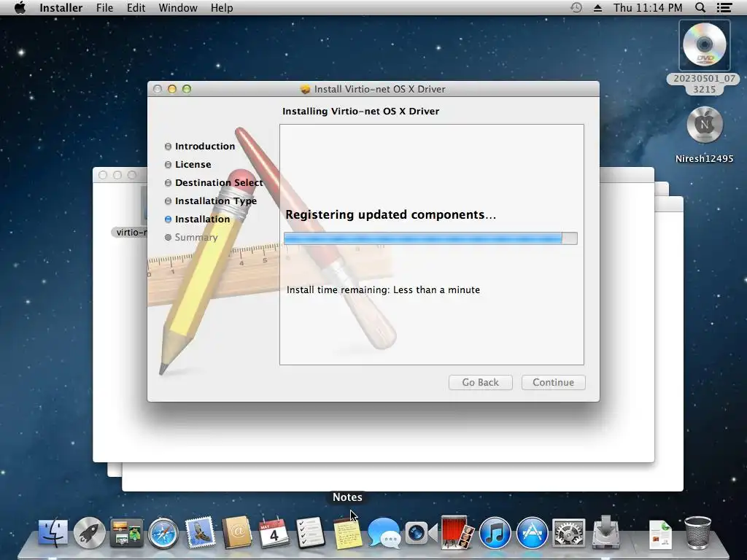Click Time Machine menu bar icon
747x560 pixels.
pos(576,7)
